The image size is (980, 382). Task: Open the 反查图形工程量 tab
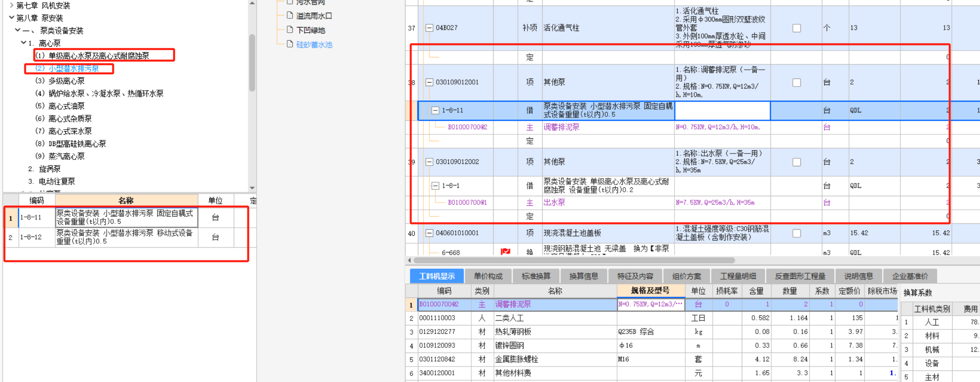pos(800,276)
